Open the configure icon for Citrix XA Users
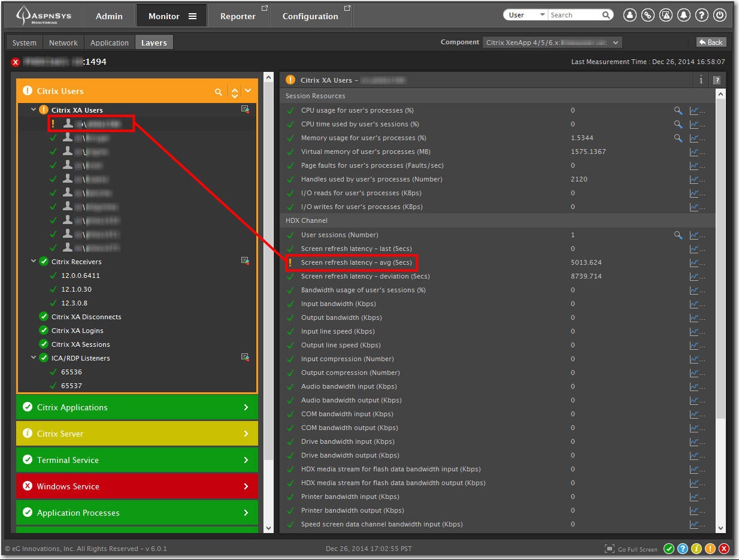739x560 pixels. tap(245, 109)
